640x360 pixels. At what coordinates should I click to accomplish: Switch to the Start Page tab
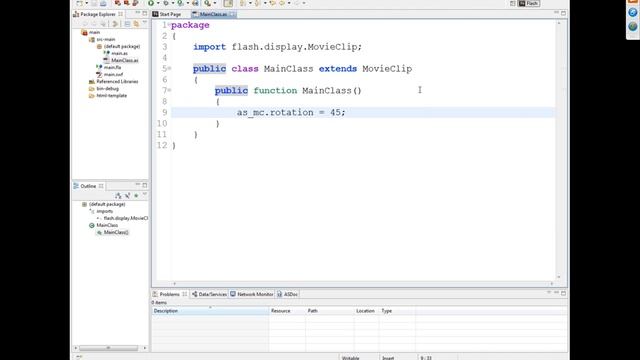coord(167,14)
